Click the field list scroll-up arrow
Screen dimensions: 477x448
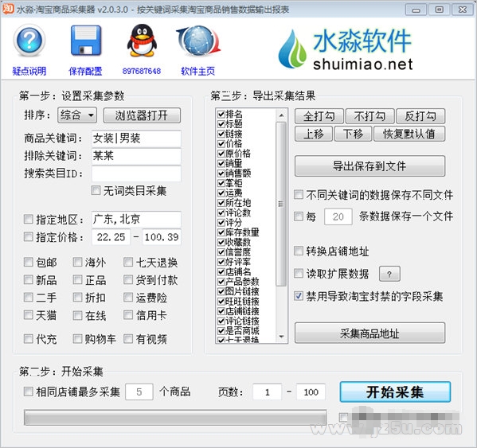[x=281, y=115]
